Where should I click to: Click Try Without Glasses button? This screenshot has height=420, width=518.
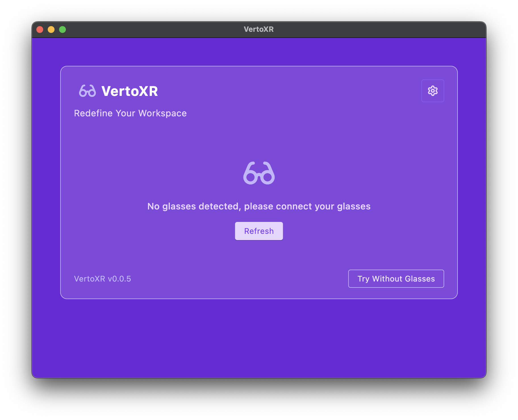396,279
